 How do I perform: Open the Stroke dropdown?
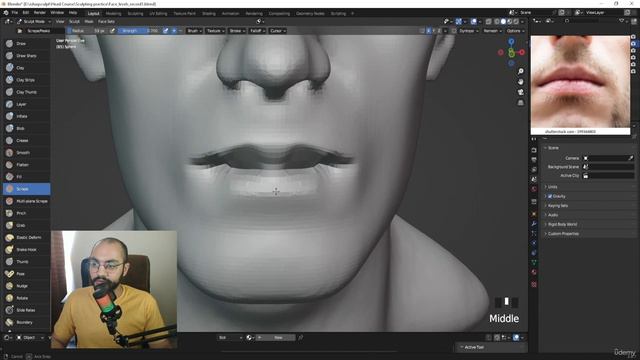pos(237,31)
